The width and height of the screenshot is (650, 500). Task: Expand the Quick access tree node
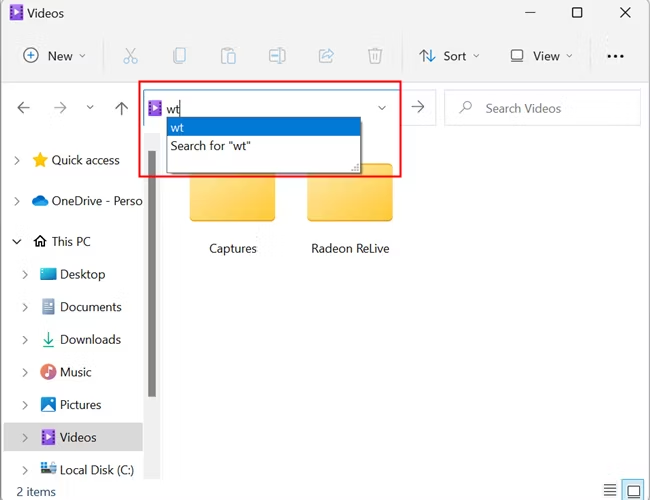click(x=17, y=160)
